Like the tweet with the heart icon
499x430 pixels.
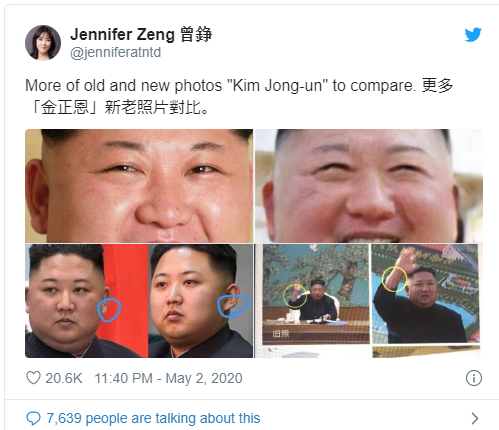pyautogui.click(x=33, y=378)
